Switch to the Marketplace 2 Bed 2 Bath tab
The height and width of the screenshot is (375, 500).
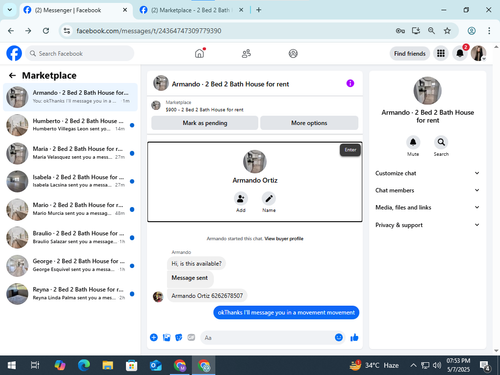tap(191, 10)
